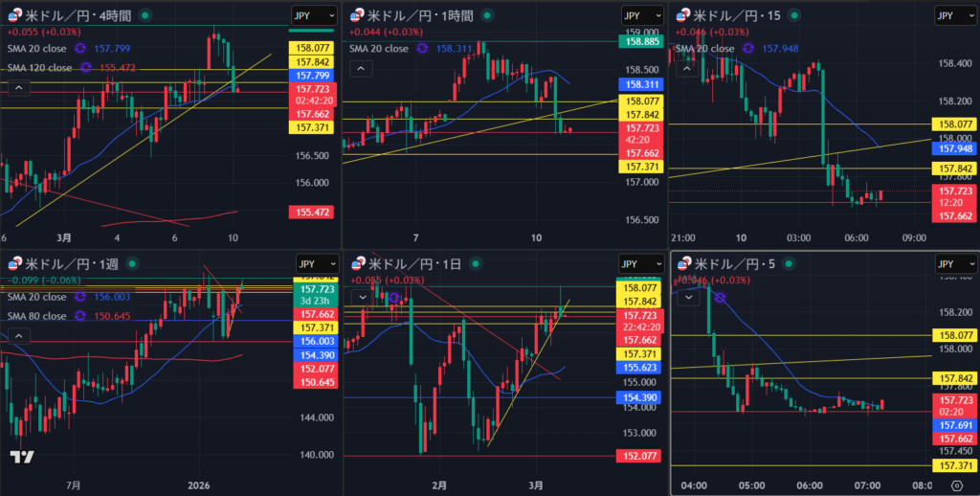This screenshot has width=980, height=496.
Task: Click the USD/JPY flag icon on 4-hour chart
Action: pos(12,15)
